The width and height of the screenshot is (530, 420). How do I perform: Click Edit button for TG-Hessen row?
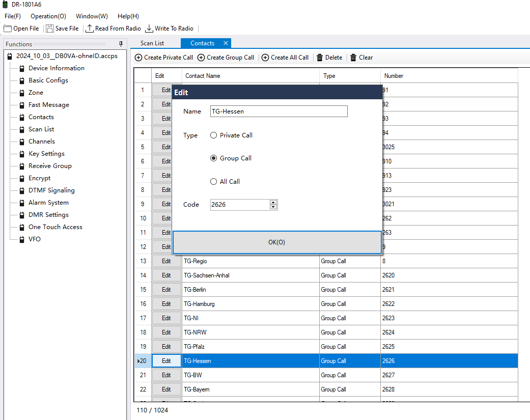(166, 361)
